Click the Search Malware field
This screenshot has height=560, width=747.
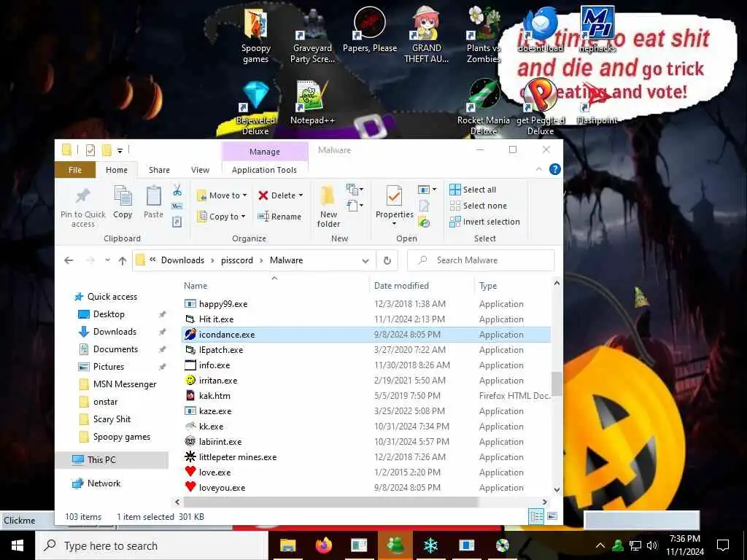pos(481,260)
